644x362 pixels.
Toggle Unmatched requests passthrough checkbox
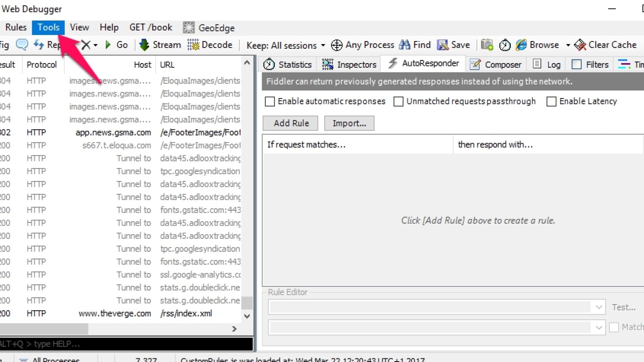(398, 101)
